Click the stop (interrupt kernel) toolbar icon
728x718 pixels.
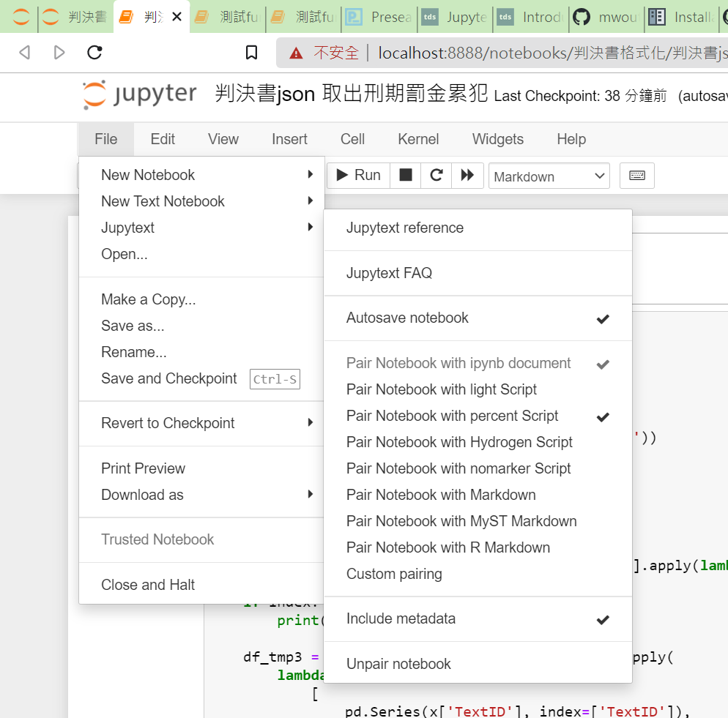point(405,175)
